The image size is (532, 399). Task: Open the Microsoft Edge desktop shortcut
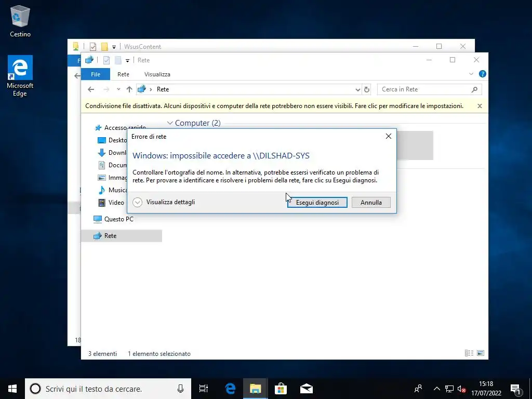(x=20, y=76)
